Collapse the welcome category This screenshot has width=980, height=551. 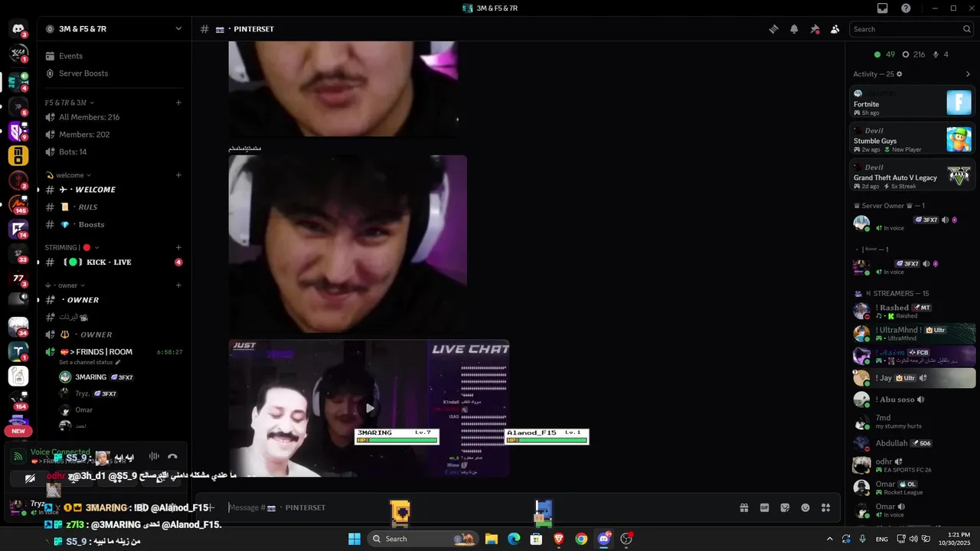pyautogui.click(x=70, y=175)
